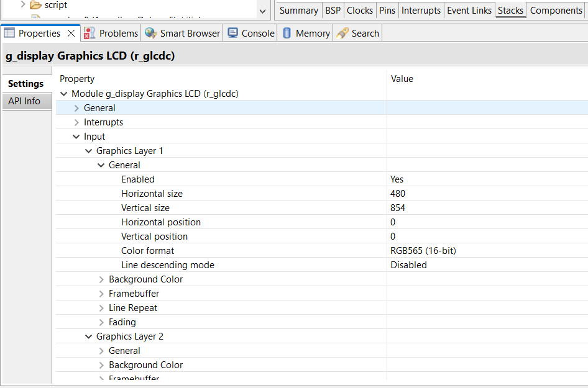The height and width of the screenshot is (388, 588).
Task: Edit the Horizontal size value 480
Action: tap(398, 194)
